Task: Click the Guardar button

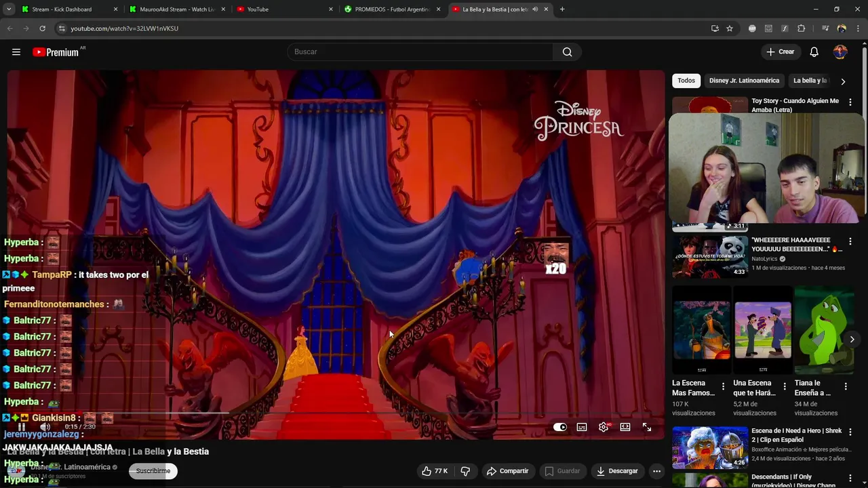Action: coord(563,471)
